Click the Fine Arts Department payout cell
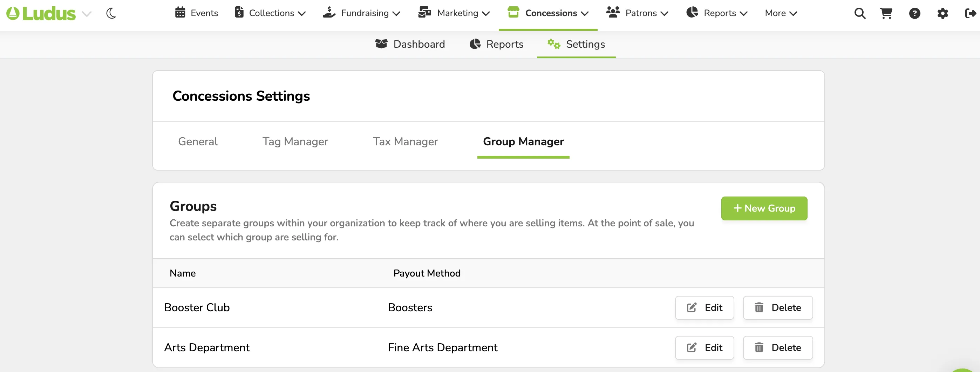This screenshot has height=372, width=980. (x=442, y=347)
